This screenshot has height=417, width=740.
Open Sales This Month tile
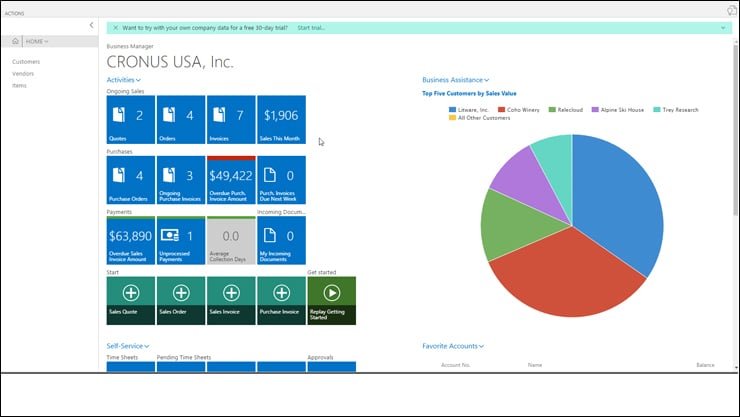click(281, 119)
